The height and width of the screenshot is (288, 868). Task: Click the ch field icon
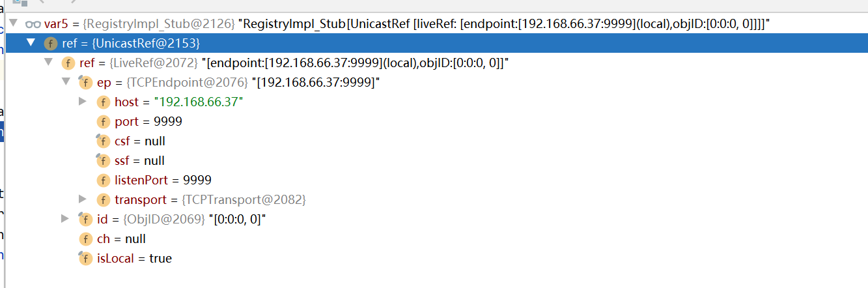click(85, 239)
